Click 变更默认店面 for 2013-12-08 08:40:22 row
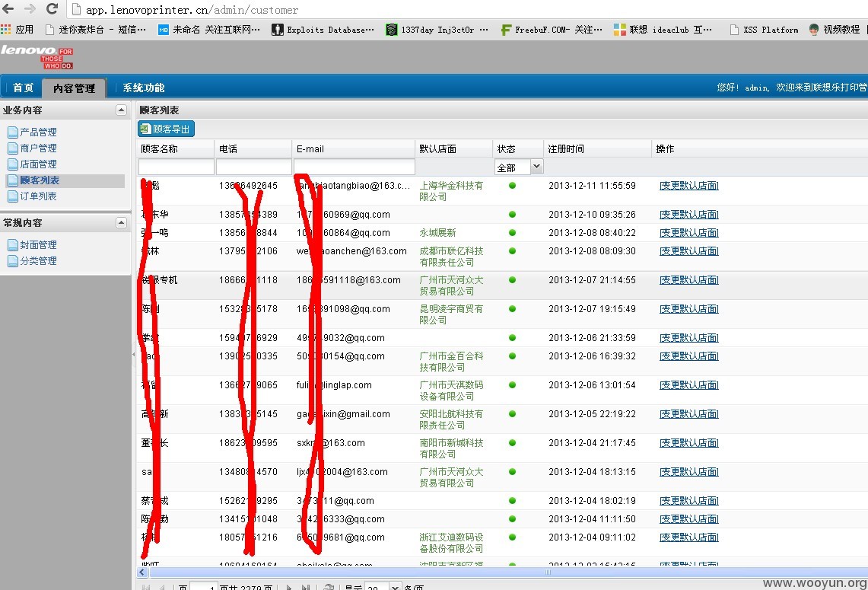 (689, 233)
